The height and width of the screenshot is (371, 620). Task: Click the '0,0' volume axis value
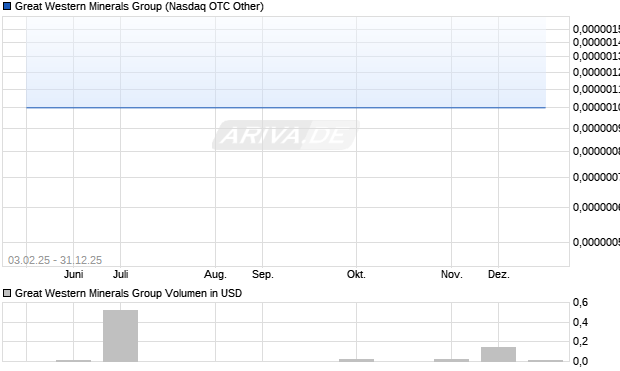point(580,361)
